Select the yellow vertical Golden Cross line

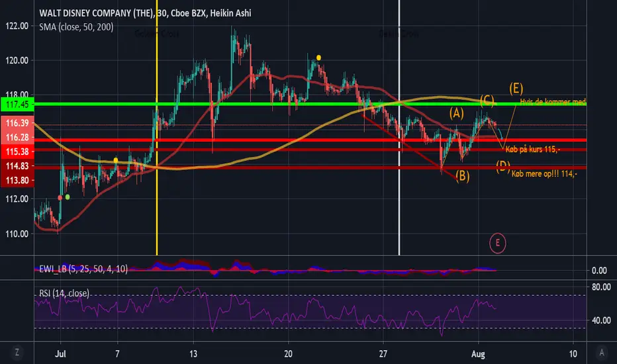coord(157,128)
